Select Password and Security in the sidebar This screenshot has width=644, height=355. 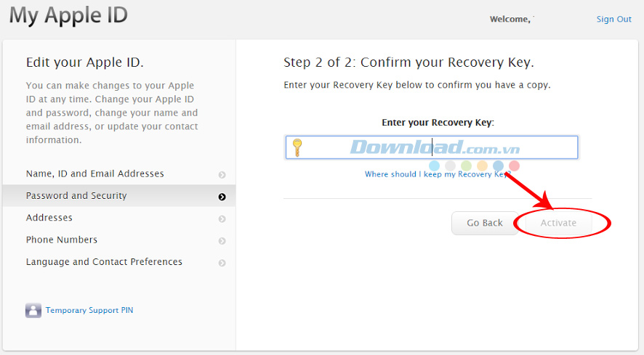coord(76,196)
